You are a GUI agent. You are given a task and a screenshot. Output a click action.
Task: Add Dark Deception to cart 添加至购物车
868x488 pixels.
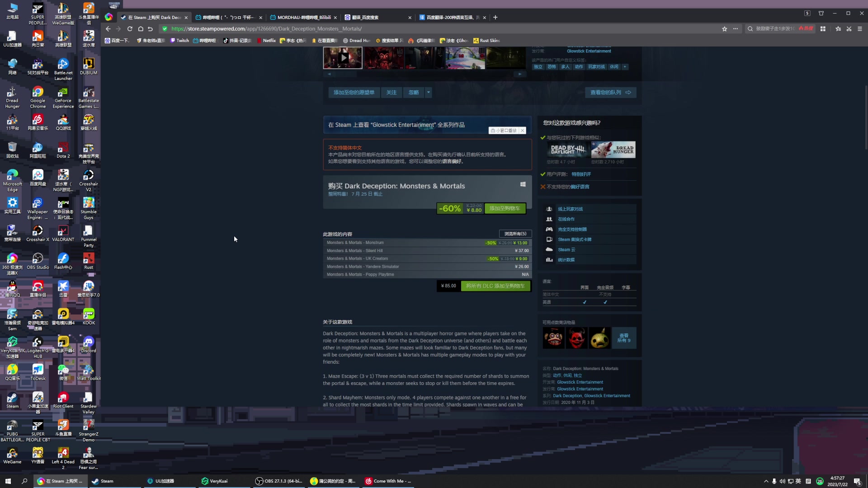(x=505, y=208)
